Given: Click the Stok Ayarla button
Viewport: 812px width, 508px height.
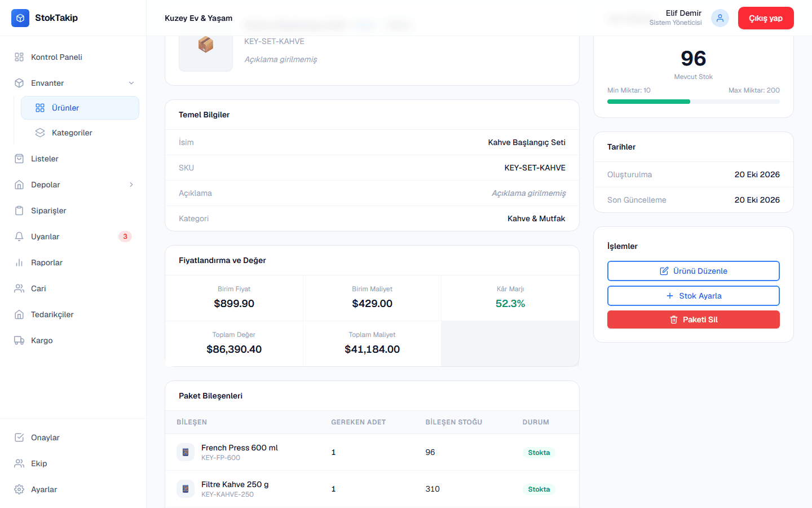Looking at the screenshot, I should click(694, 296).
